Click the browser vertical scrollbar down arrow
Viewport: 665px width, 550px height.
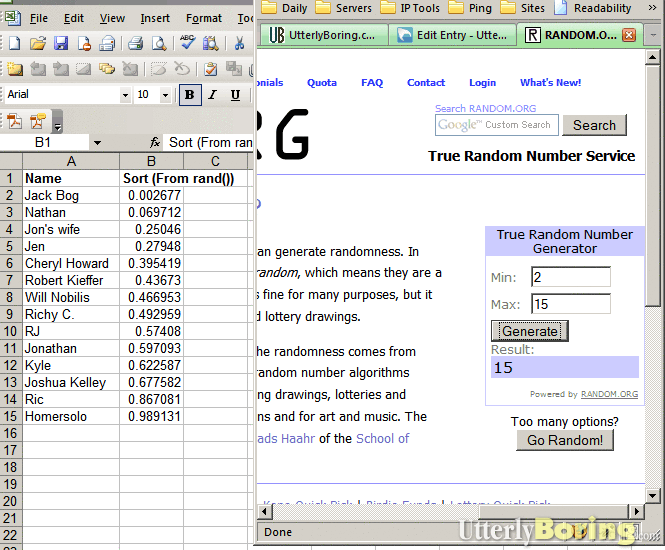pyautogui.click(x=652, y=495)
